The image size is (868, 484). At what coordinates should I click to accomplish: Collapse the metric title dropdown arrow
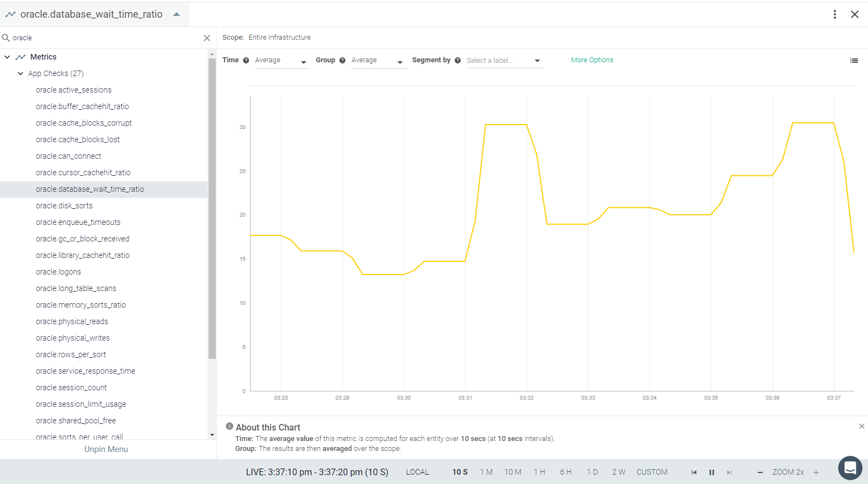[177, 14]
